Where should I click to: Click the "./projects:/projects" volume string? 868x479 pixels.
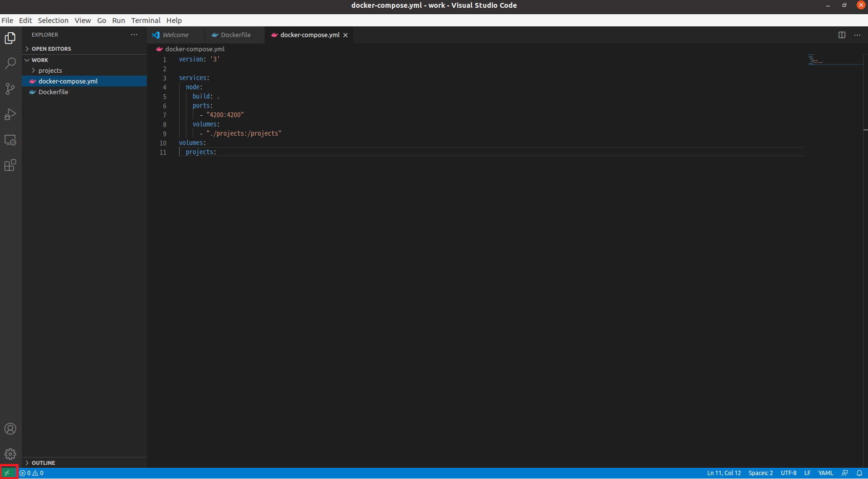pos(244,134)
